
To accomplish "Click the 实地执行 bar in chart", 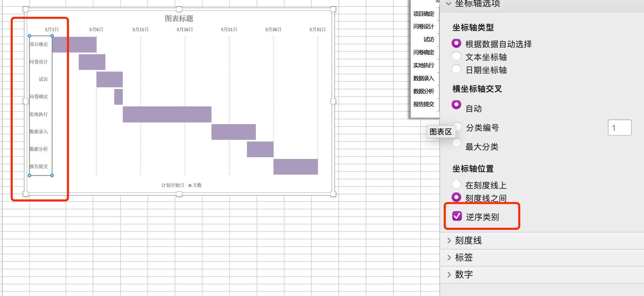I will pos(167,114).
